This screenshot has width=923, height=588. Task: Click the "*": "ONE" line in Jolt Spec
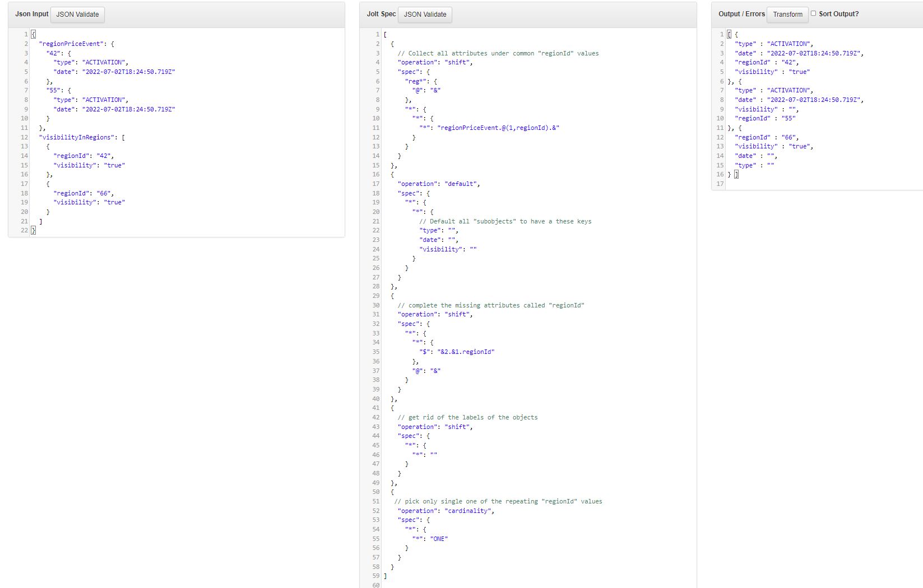pos(430,539)
